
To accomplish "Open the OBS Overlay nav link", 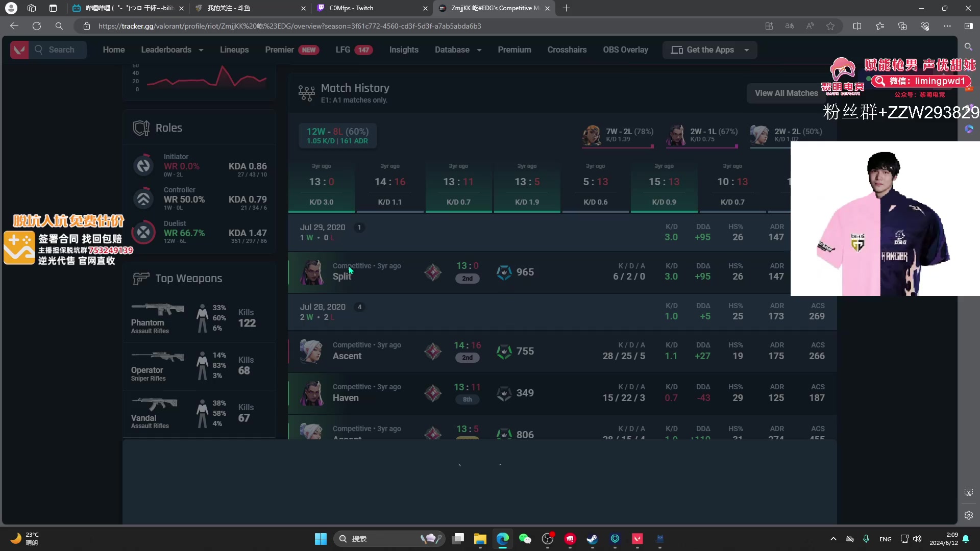I will 625,49.
